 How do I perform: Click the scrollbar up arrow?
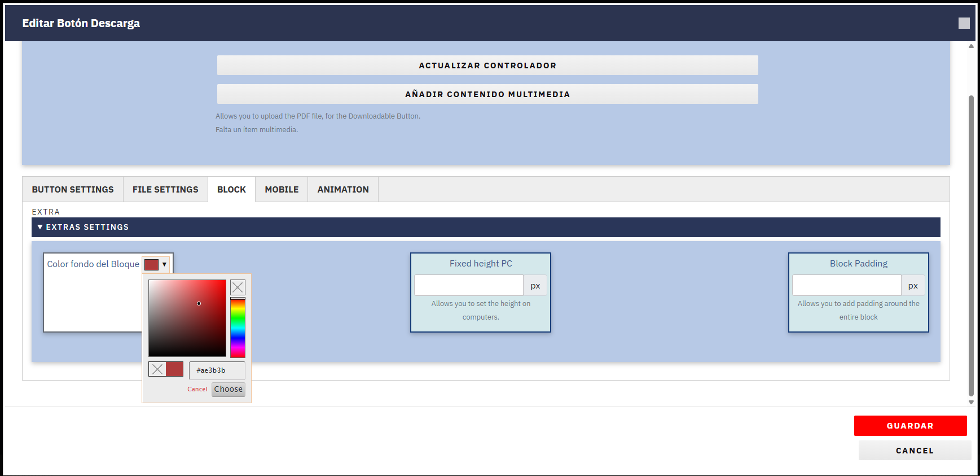point(971,46)
